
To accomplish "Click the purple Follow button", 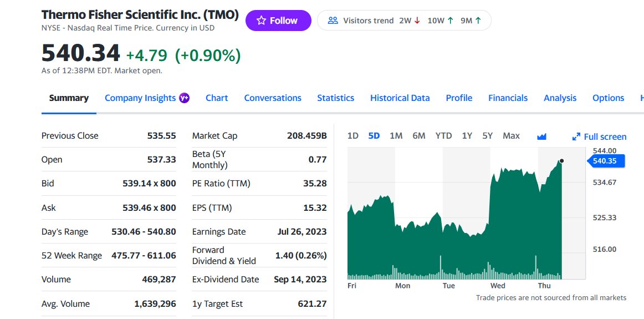I will point(278,21).
